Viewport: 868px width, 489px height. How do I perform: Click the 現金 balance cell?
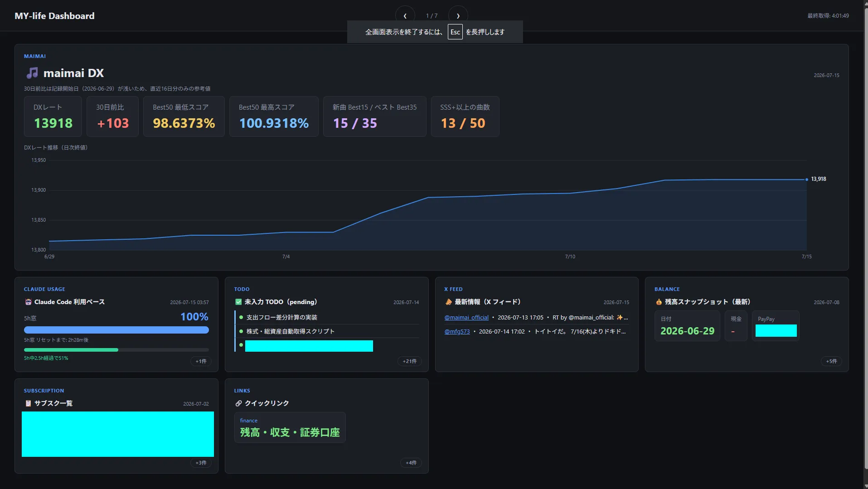(736, 326)
